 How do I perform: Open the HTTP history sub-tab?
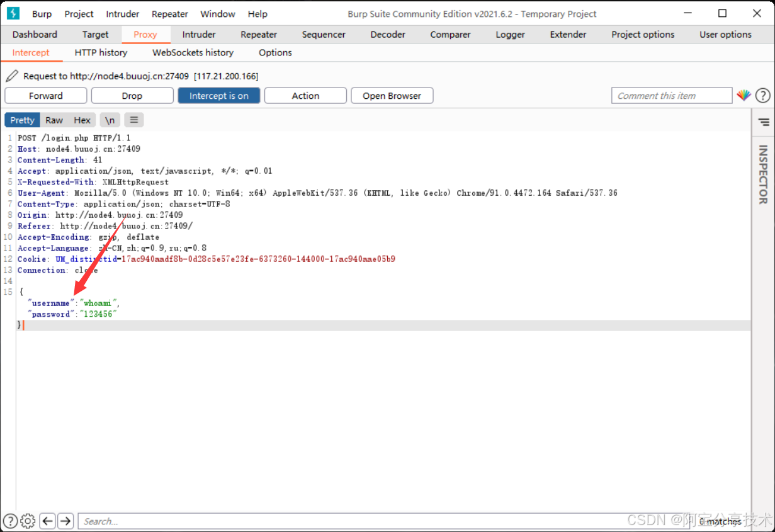[x=101, y=53]
